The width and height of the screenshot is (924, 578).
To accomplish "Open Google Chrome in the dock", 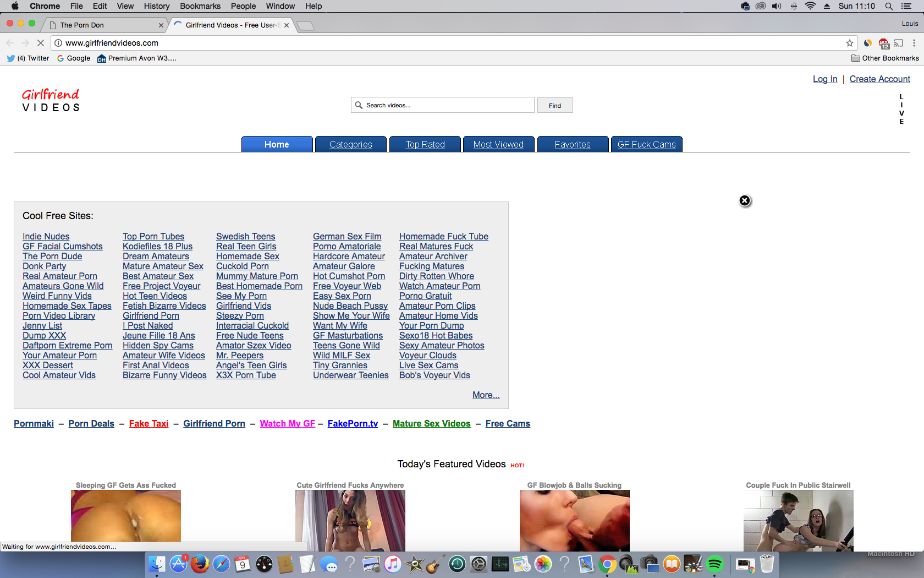I will click(x=607, y=564).
